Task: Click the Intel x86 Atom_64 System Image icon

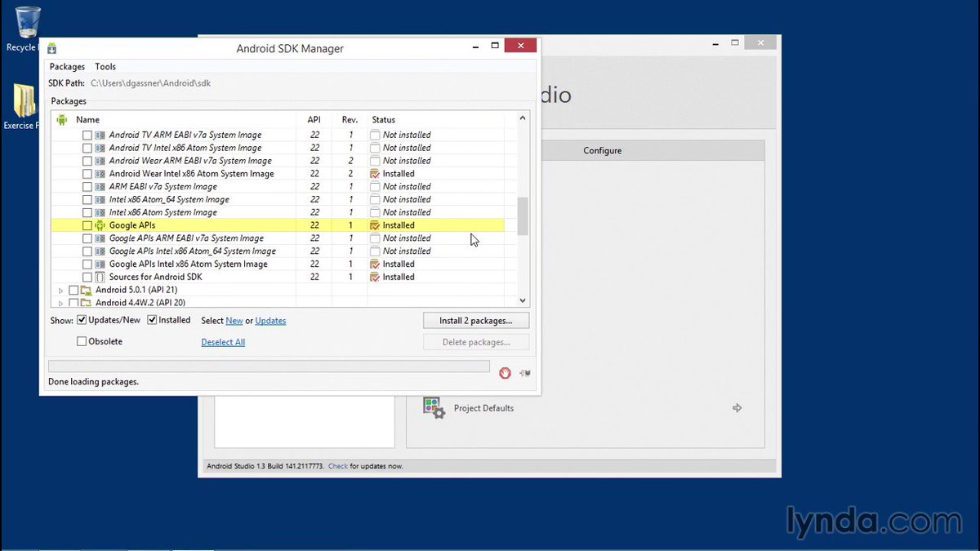Action: click(x=100, y=199)
